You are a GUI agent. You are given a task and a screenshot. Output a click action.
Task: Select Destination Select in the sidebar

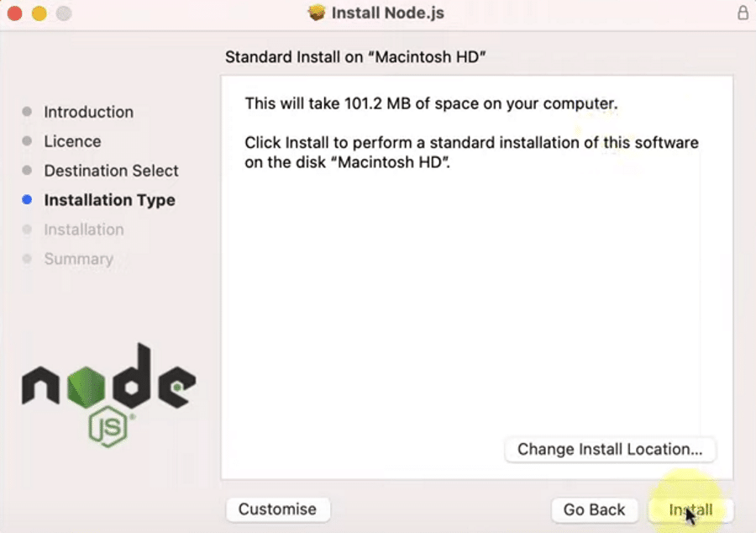(111, 171)
